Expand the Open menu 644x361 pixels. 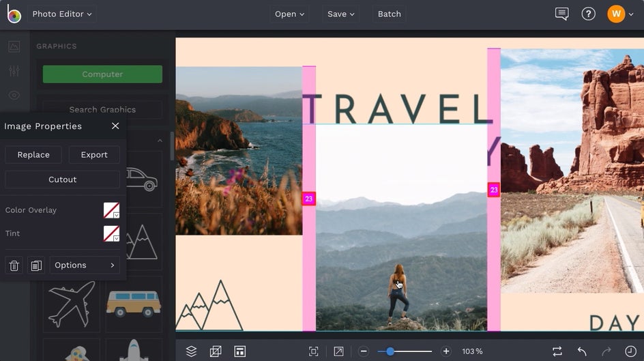pos(290,14)
